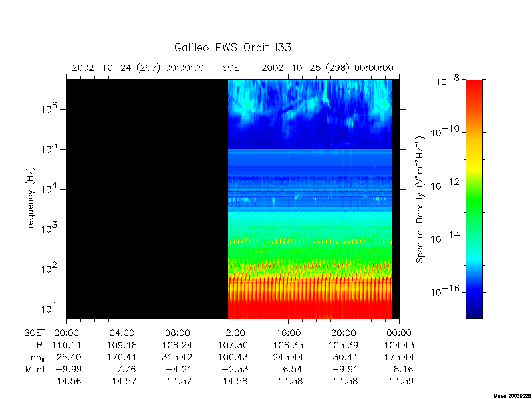Screen dimensions: 532x399
Task: Select the longitude value 100.43
Action: pos(233,357)
